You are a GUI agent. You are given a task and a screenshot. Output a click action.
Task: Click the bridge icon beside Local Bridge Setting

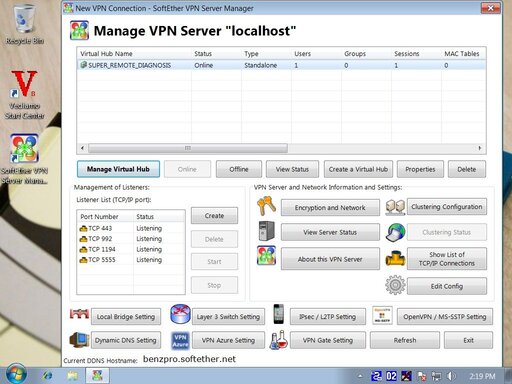pyautogui.click(x=79, y=314)
